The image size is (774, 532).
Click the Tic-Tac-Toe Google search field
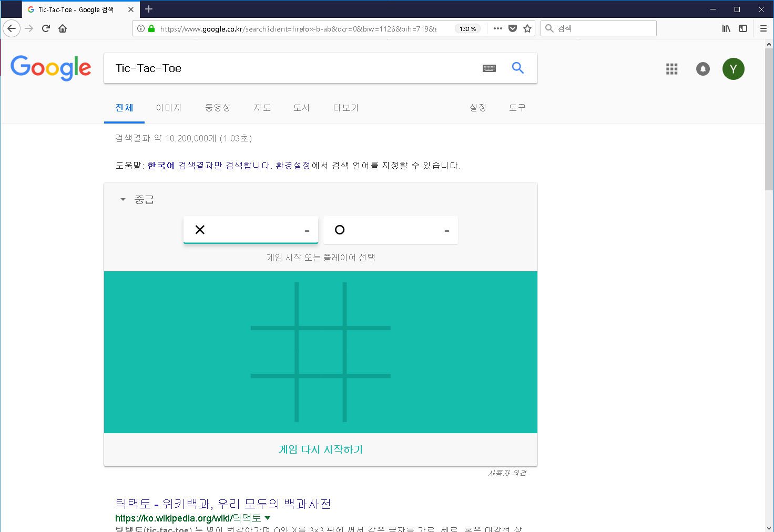(294, 68)
